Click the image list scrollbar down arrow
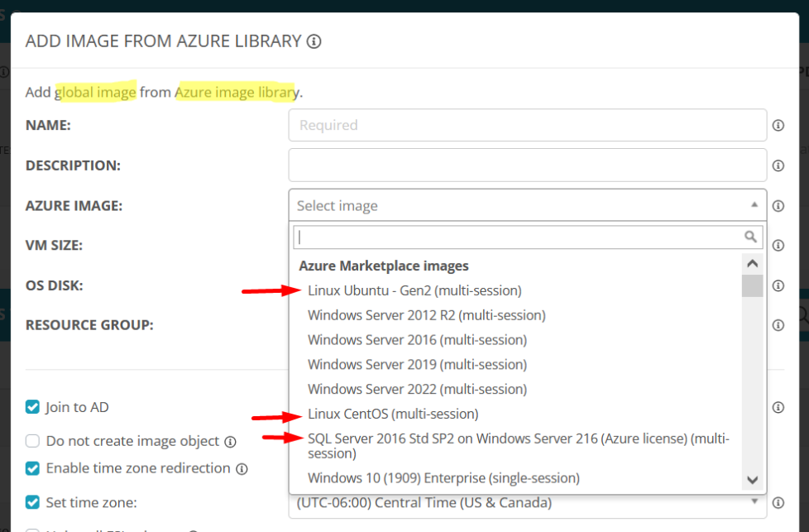Screen dimensions: 809x532 (x=752, y=480)
